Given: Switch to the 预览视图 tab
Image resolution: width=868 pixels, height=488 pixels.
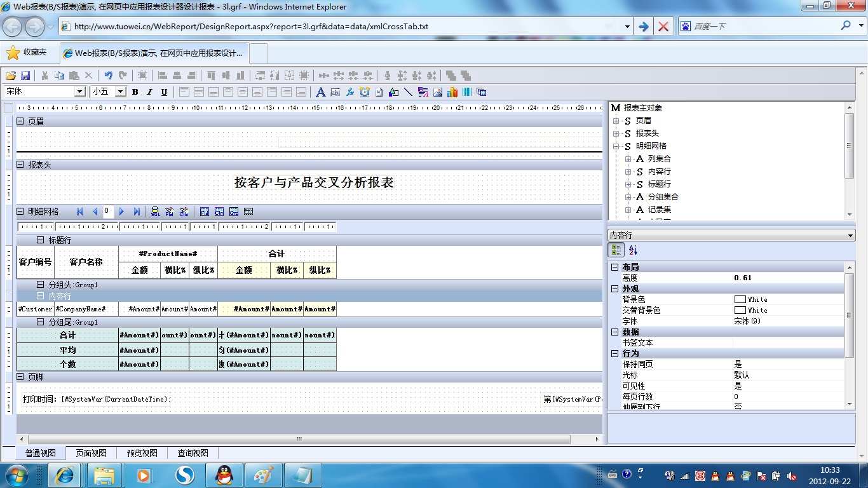Looking at the screenshot, I should (142, 453).
